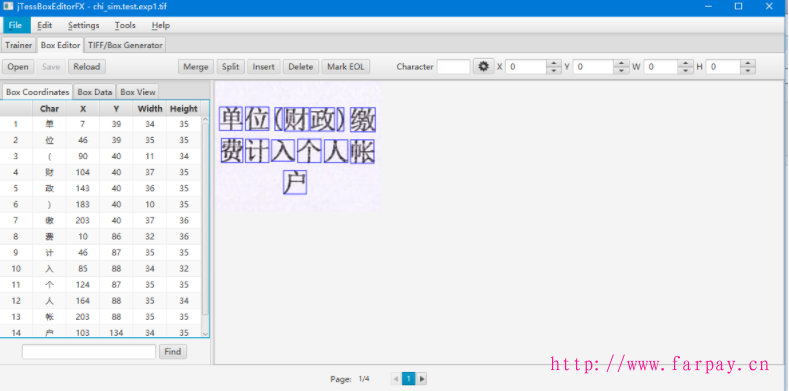Select table row 4 with 财
Screen dimensions: 789x391
(x=100, y=172)
